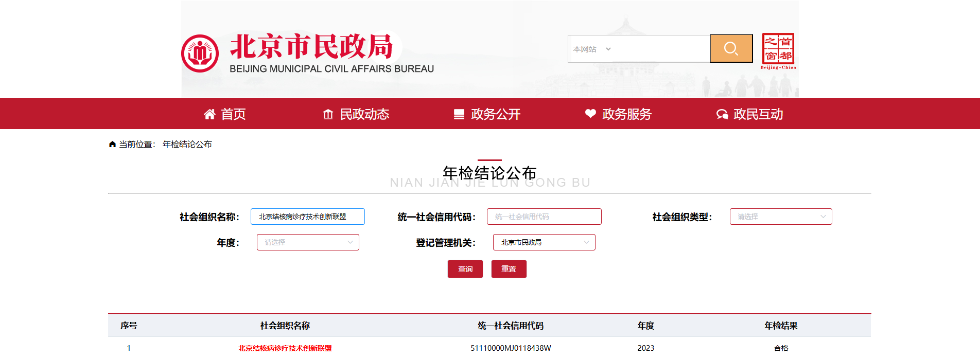Click the heart icon beside 政务服务
Viewport: 980px width, 359px height.
(x=590, y=114)
